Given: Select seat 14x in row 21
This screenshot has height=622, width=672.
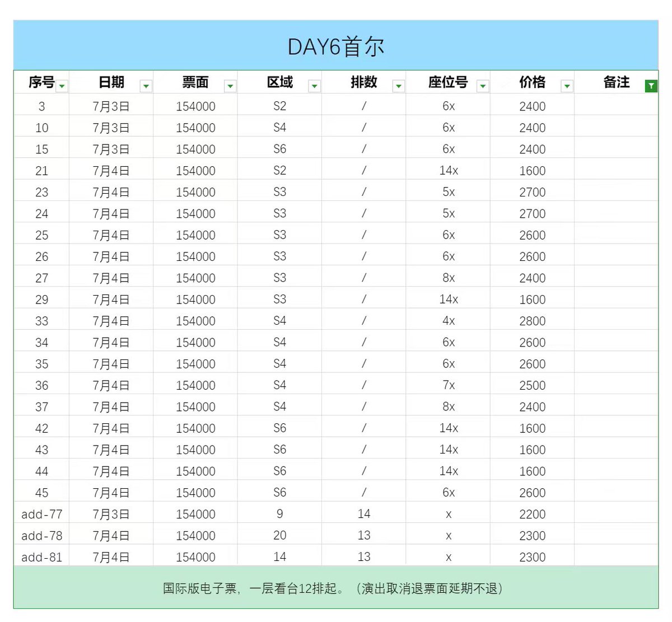Looking at the screenshot, I should coord(448,171).
